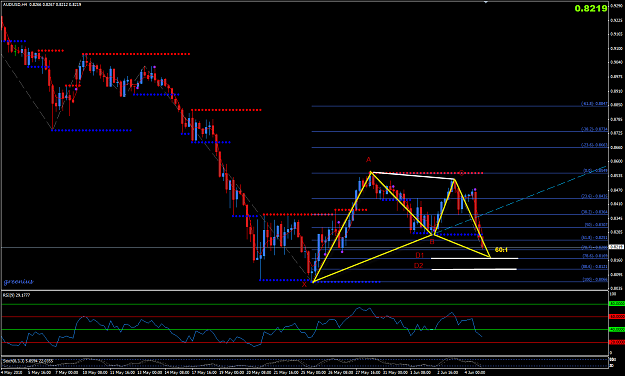
Task: Click the greenius signature text on chart
Action: [x=18, y=282]
